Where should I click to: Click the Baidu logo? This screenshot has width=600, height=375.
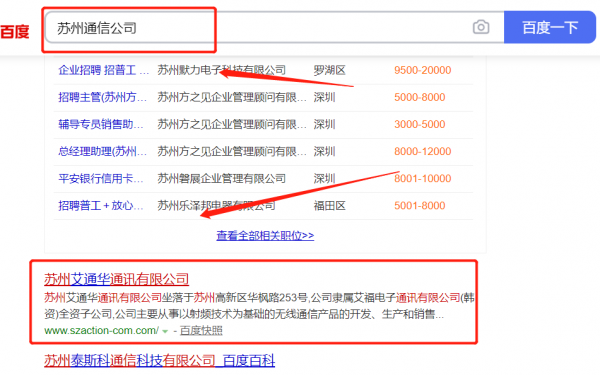click(15, 31)
